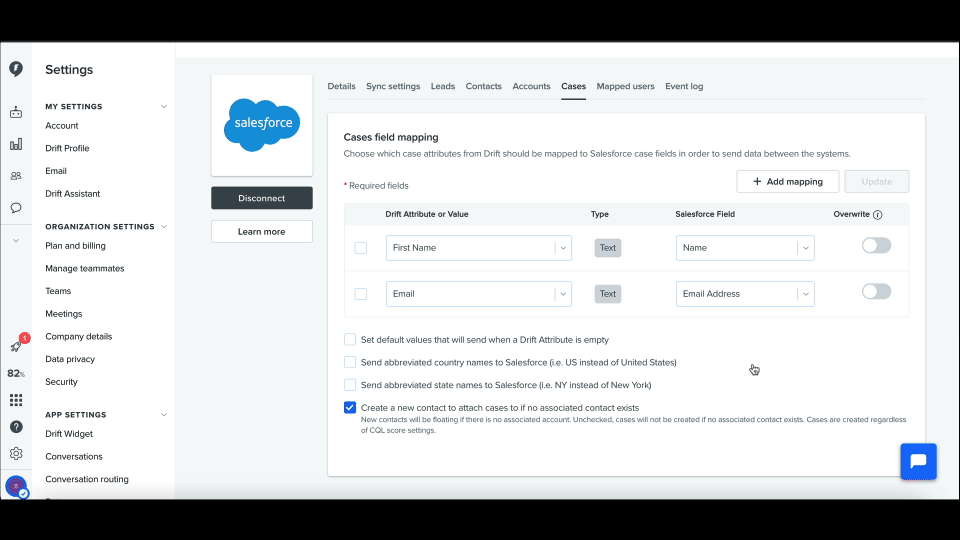The width and height of the screenshot is (960, 540).
Task: Open Drift Profile settings
Action: 67,148
